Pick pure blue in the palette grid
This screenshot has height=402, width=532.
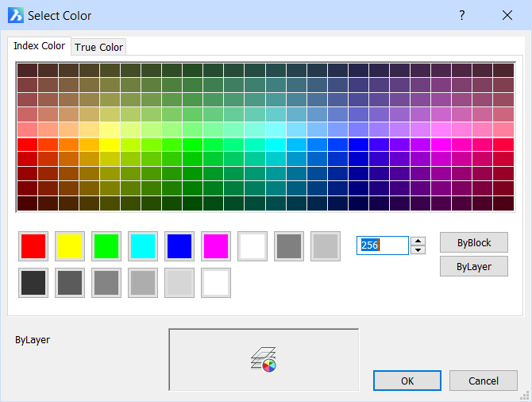(358, 145)
